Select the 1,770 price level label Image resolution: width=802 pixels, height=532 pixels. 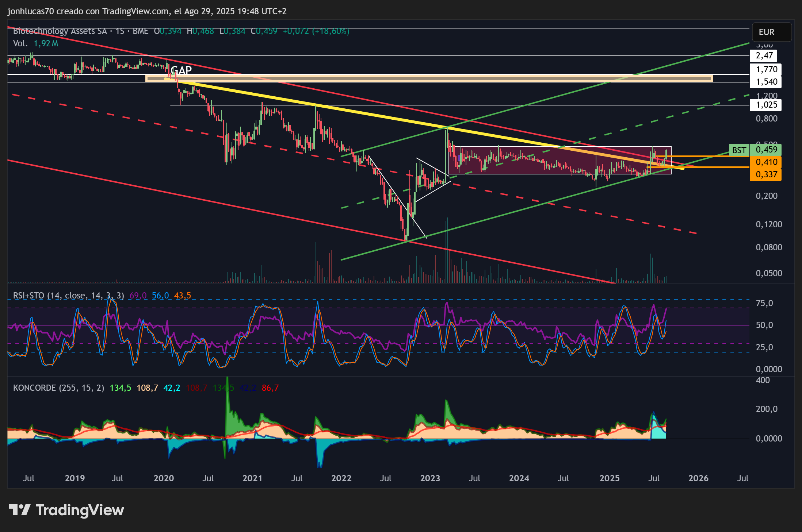(x=766, y=69)
